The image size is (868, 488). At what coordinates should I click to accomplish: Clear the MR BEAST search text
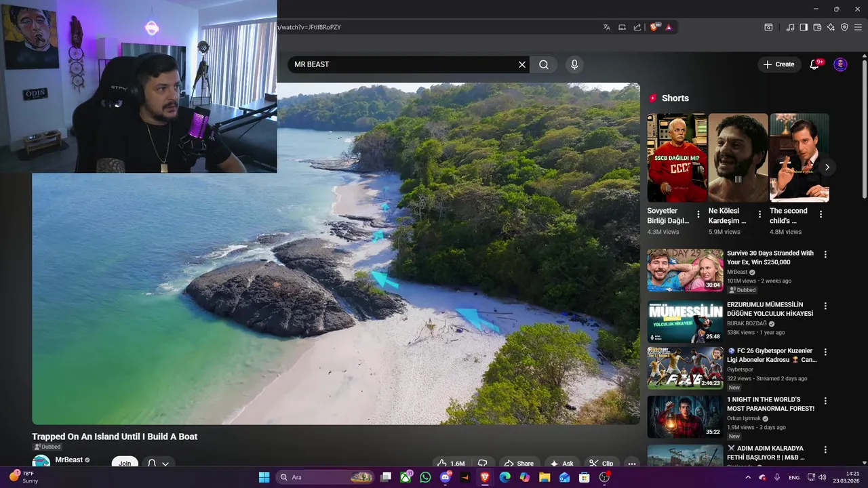point(522,64)
